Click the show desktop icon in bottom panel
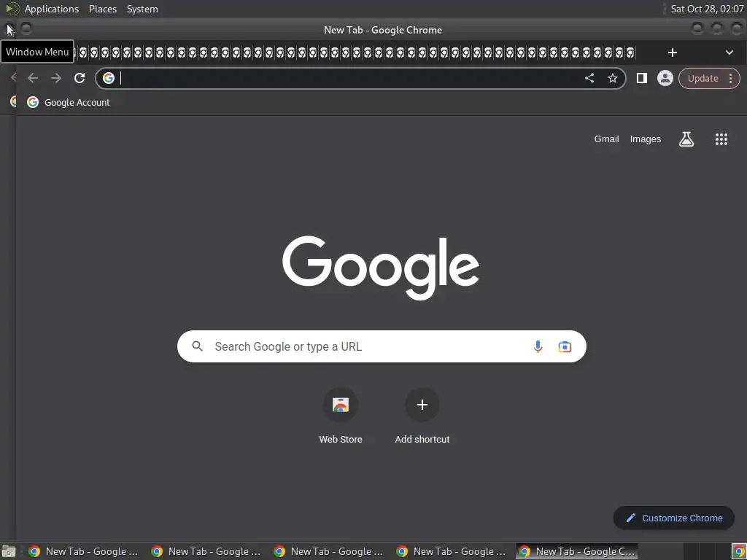The width and height of the screenshot is (747, 560). 9,551
